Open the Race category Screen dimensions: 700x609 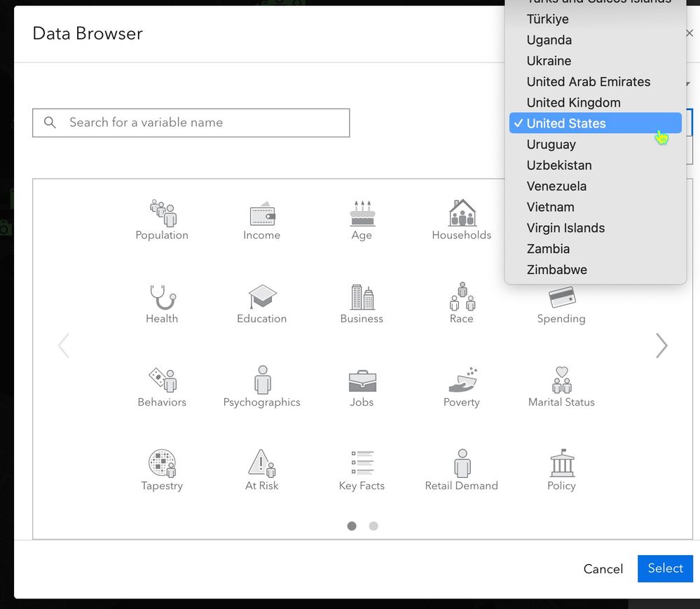tap(462, 303)
